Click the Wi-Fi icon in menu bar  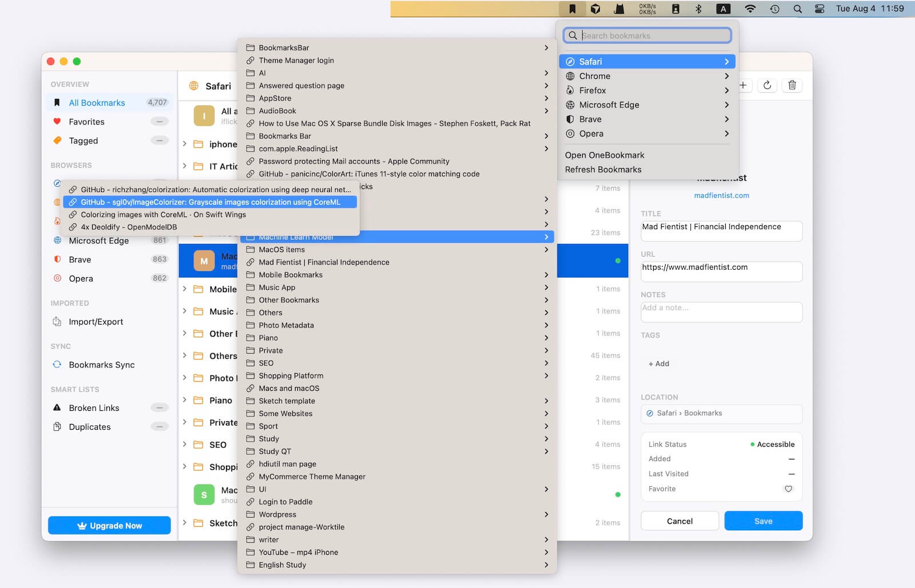pos(750,9)
